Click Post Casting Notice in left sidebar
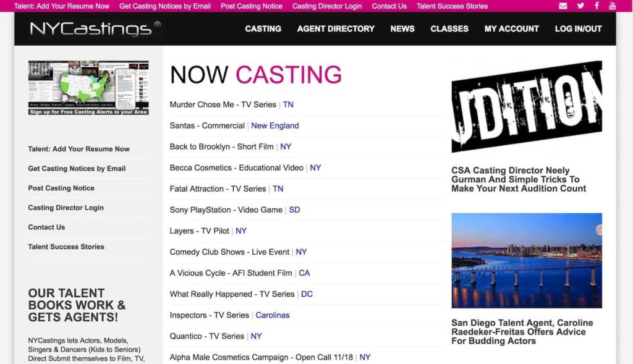 tap(61, 188)
